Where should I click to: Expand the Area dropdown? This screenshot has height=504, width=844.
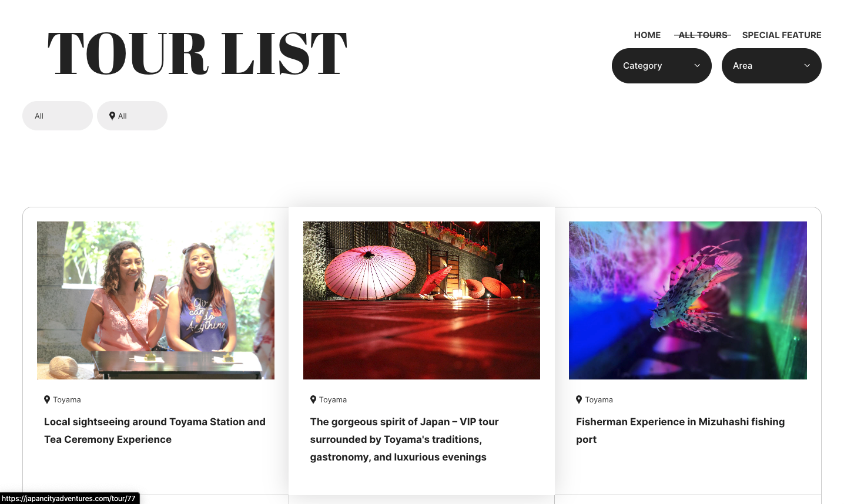[x=772, y=66]
